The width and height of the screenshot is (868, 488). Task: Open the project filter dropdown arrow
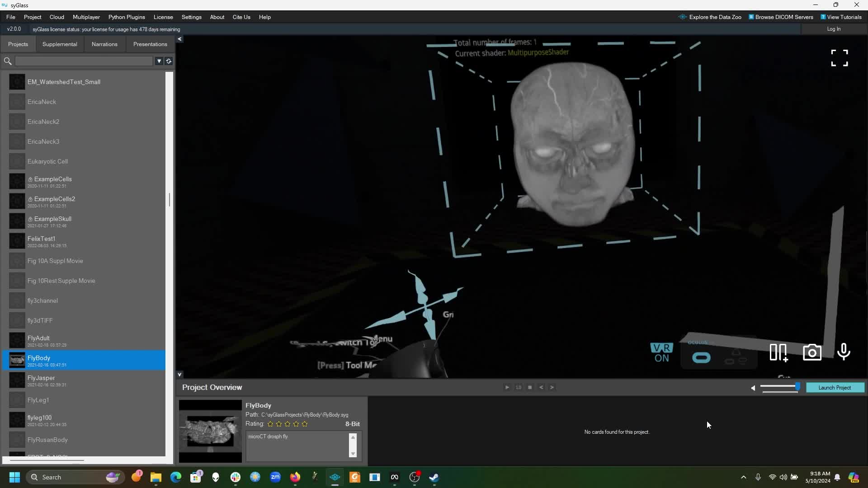pos(159,61)
